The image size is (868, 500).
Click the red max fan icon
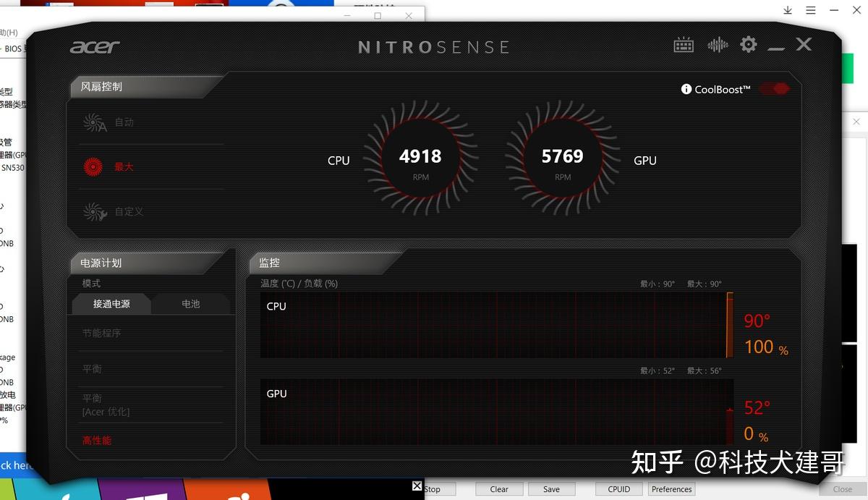94,166
